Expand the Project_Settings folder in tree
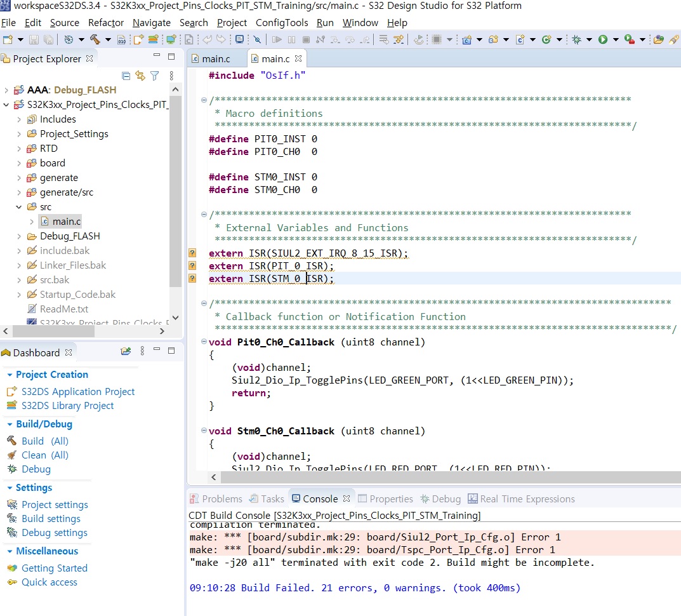This screenshot has width=681, height=616. [x=19, y=134]
